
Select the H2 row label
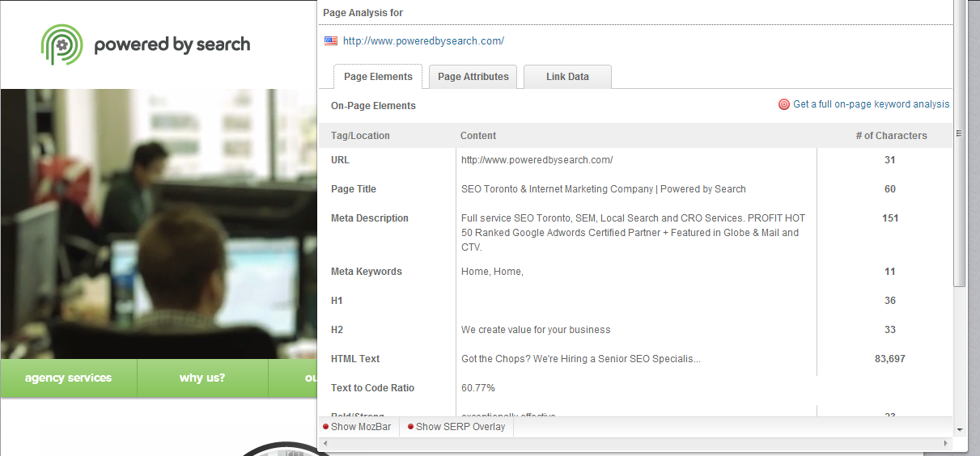click(337, 330)
